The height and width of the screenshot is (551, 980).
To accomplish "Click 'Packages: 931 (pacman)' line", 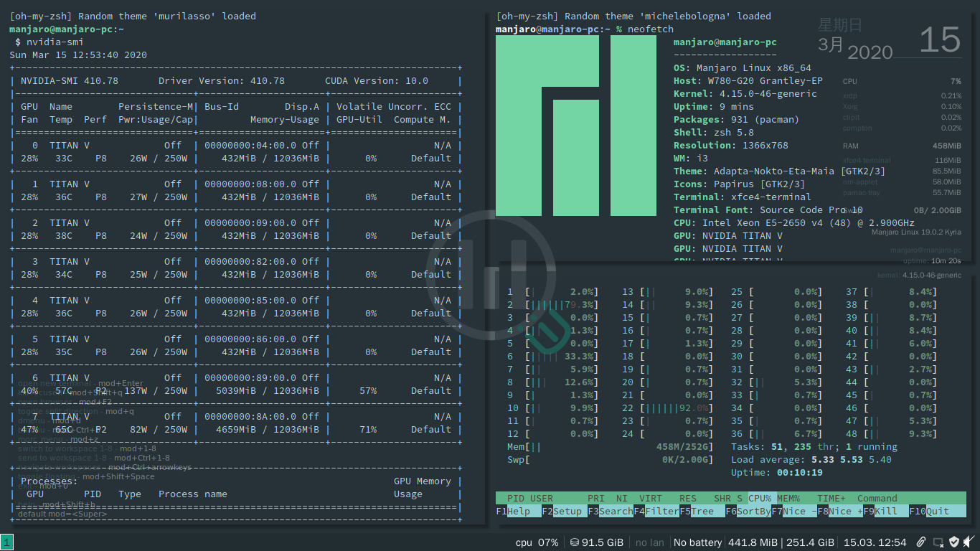I will tap(737, 120).
